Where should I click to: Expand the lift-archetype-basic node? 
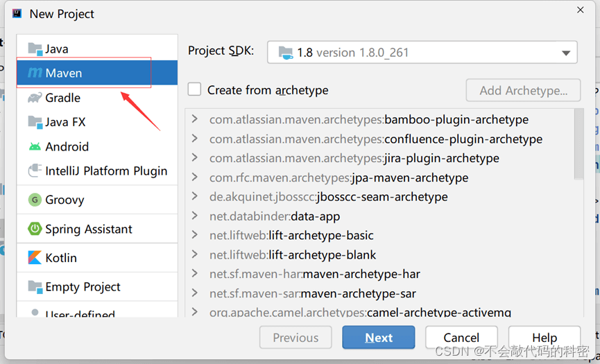(195, 235)
